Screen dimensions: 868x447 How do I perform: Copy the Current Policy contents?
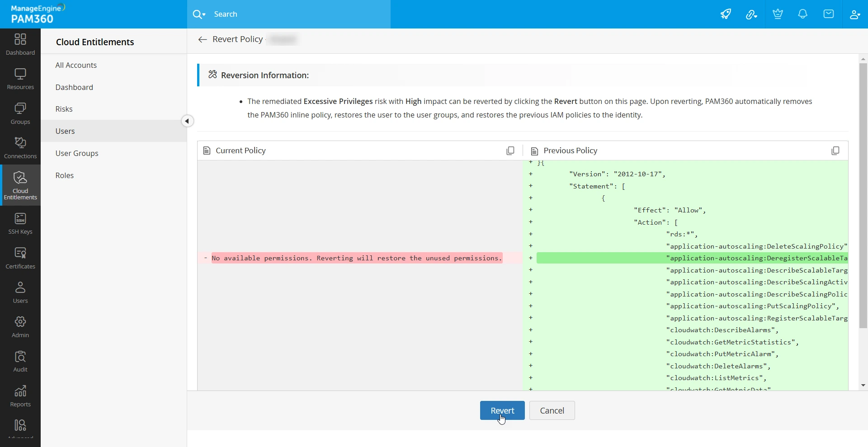510,151
